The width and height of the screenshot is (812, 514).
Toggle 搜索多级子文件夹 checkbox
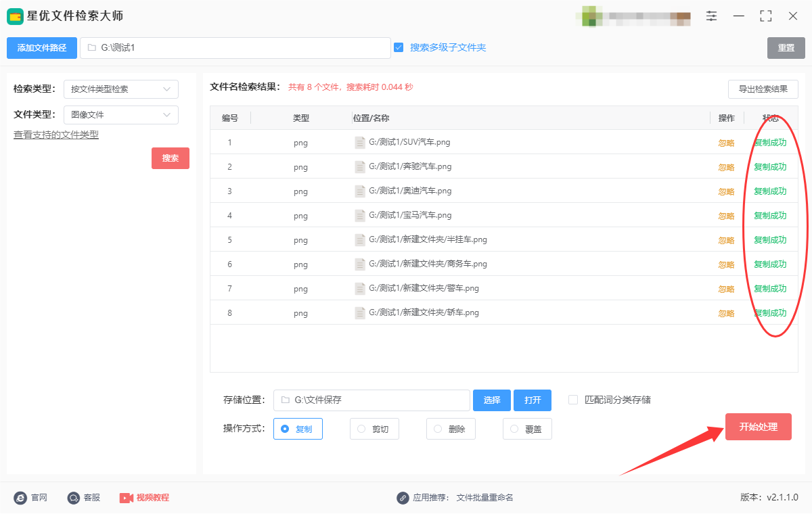click(399, 47)
